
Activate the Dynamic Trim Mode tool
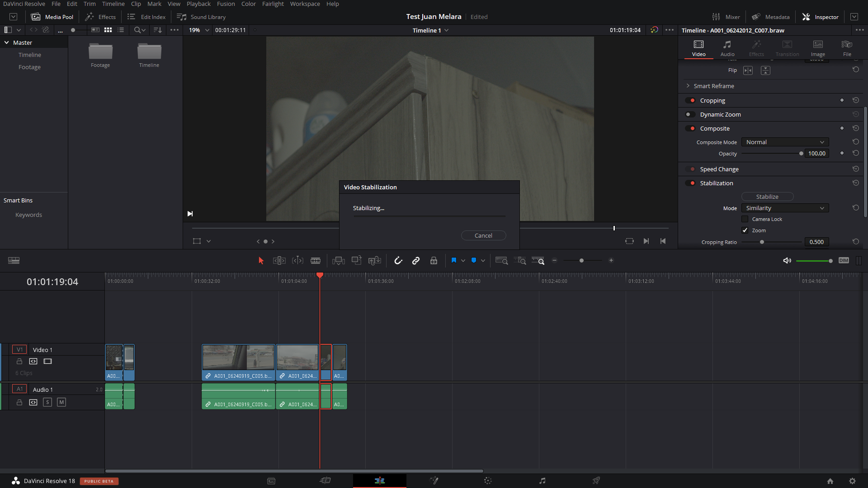(x=297, y=261)
